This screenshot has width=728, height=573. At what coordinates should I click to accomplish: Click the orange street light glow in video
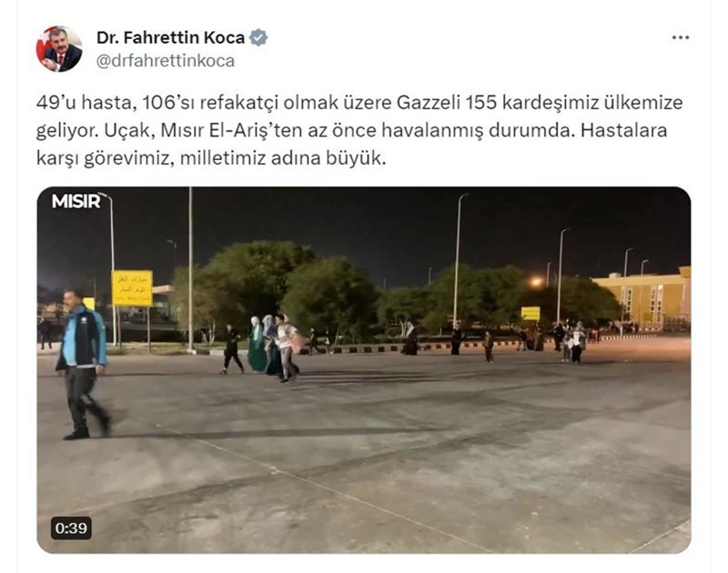pyautogui.click(x=536, y=281)
